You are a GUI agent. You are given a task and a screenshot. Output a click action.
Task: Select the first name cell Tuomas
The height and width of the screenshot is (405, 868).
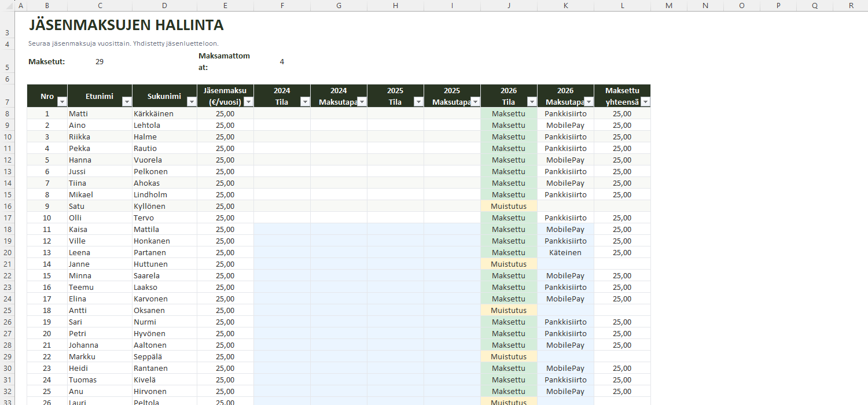(100, 380)
